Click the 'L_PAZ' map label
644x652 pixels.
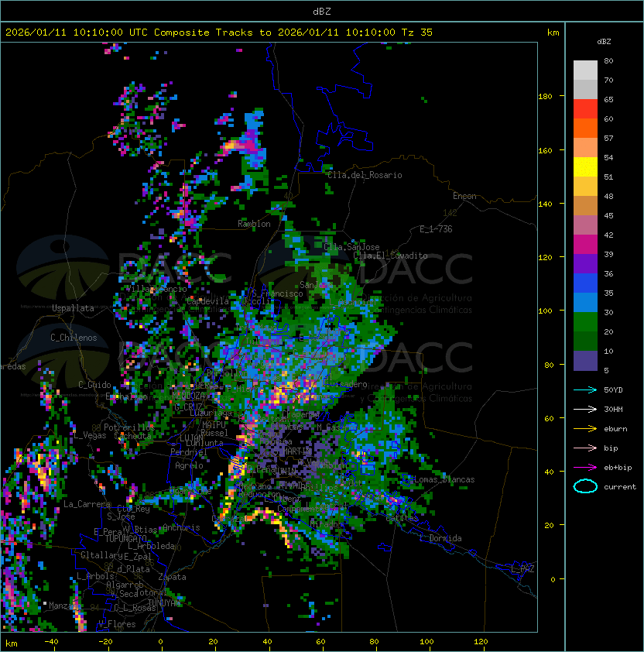pyautogui.click(x=522, y=569)
